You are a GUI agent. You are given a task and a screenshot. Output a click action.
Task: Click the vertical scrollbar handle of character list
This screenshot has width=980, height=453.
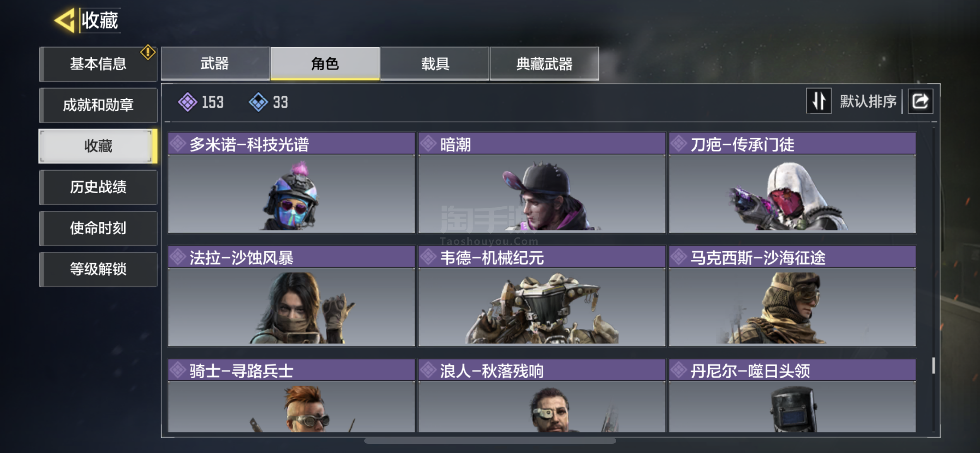pos(934,365)
